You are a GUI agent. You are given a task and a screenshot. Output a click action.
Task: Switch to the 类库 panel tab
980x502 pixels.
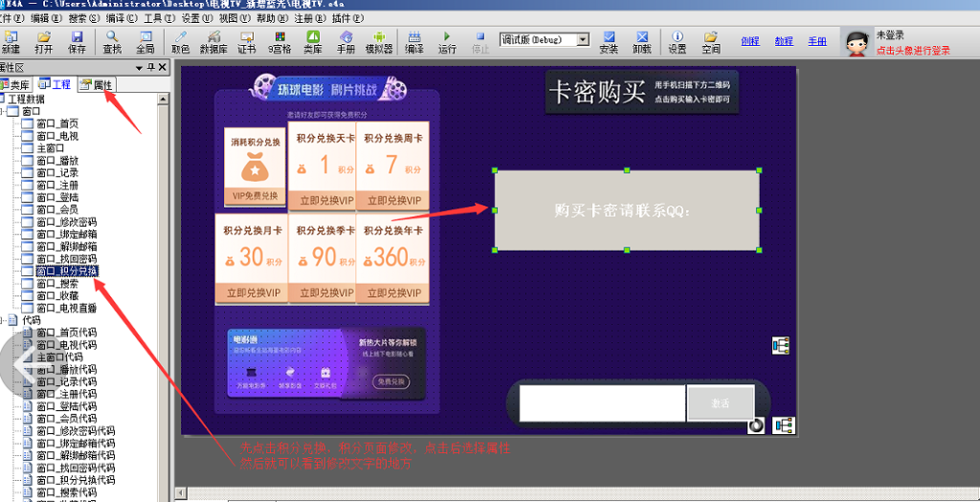[15, 85]
